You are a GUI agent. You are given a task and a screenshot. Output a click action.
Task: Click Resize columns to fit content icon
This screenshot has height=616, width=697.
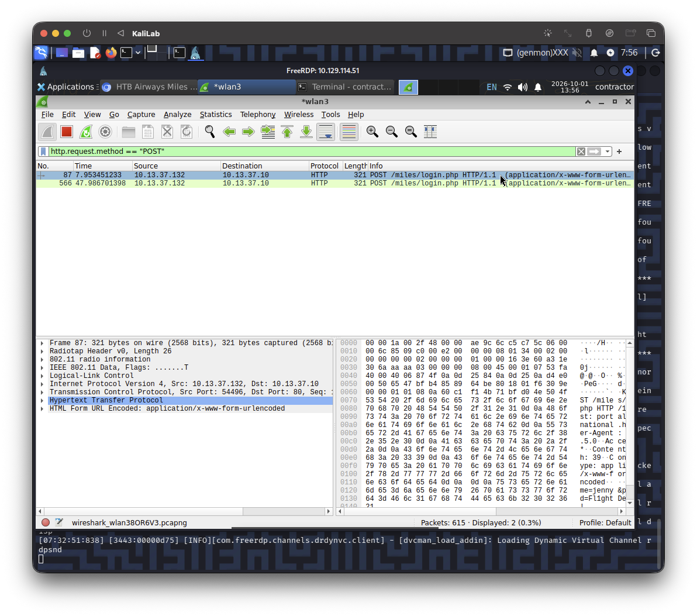point(430,132)
